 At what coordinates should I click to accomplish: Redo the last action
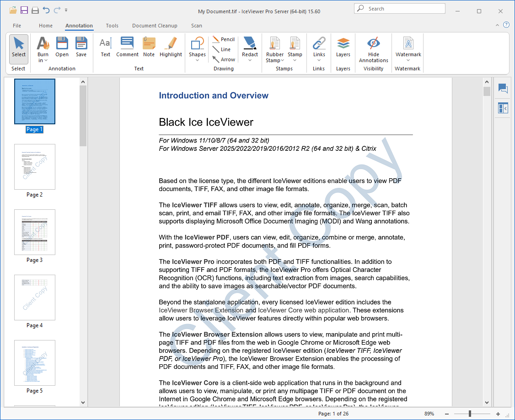point(57,11)
